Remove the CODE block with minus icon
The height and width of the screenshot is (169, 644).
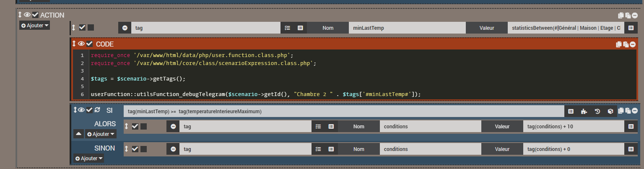tap(633, 44)
